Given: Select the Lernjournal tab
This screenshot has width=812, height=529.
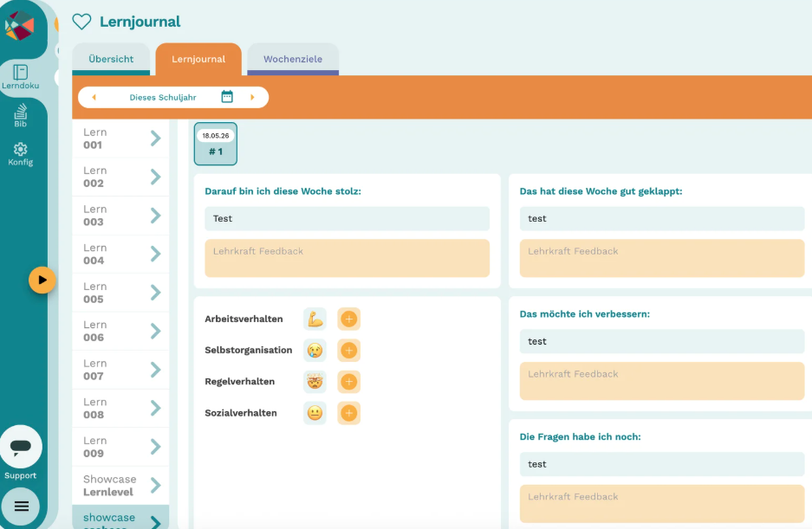Looking at the screenshot, I should pos(198,59).
